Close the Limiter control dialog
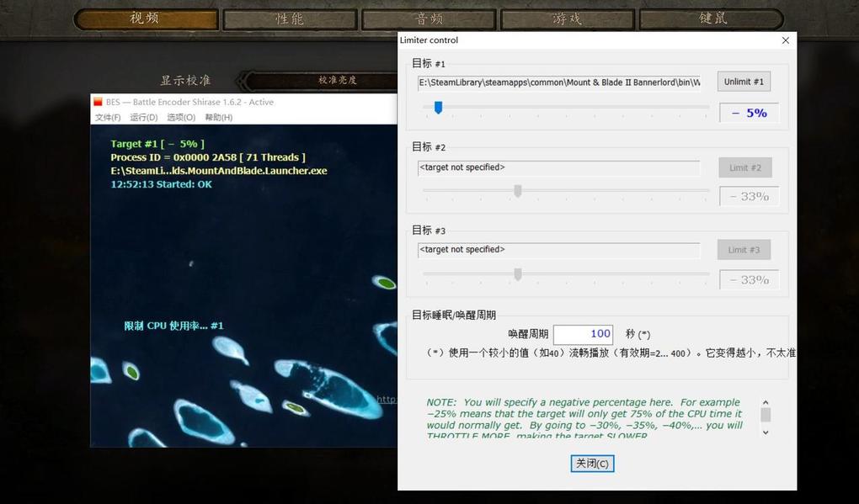This screenshot has width=859, height=504. [786, 40]
